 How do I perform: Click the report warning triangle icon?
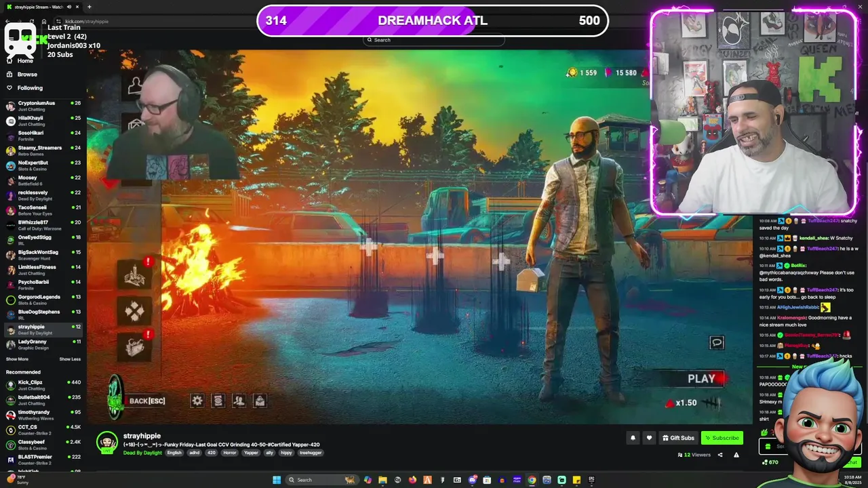[736, 455]
